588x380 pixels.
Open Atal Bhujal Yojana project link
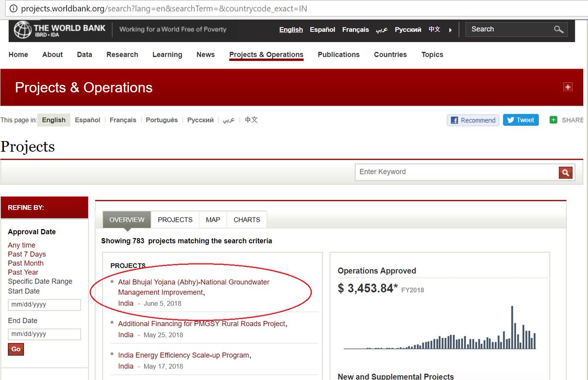point(194,287)
